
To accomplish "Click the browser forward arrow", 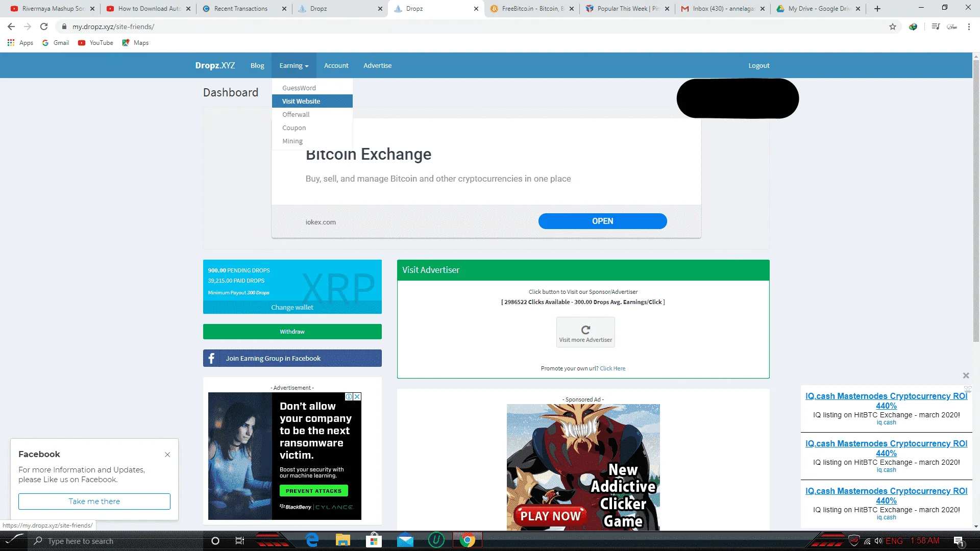I will coord(28,27).
